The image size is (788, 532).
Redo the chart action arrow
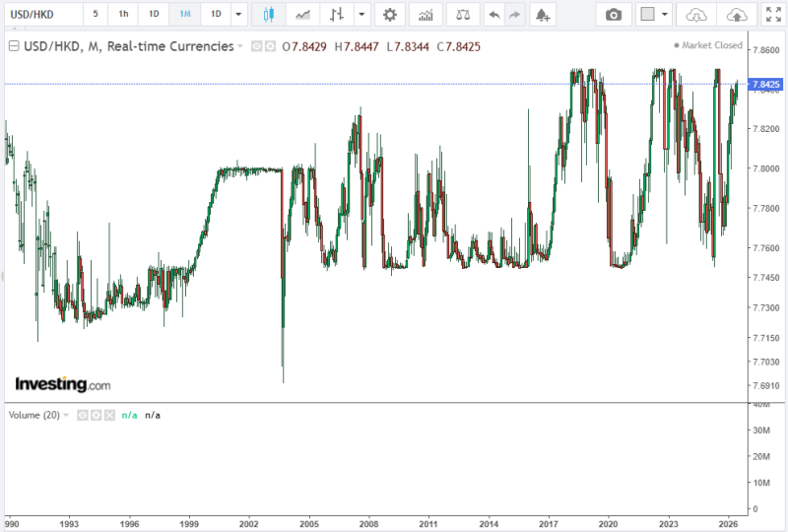[514, 15]
